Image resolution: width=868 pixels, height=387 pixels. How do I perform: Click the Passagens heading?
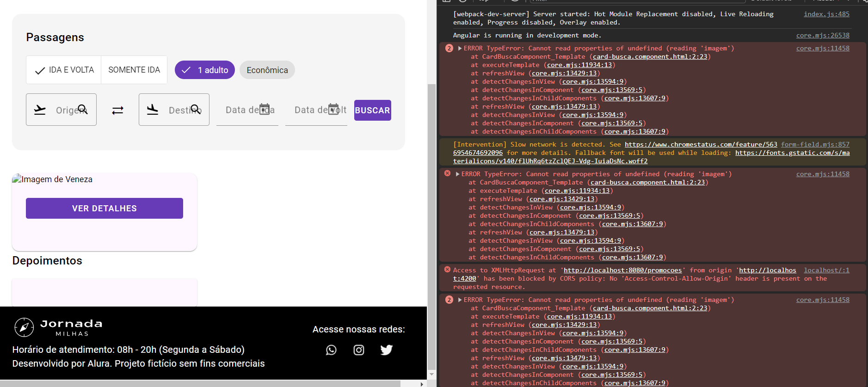(55, 37)
